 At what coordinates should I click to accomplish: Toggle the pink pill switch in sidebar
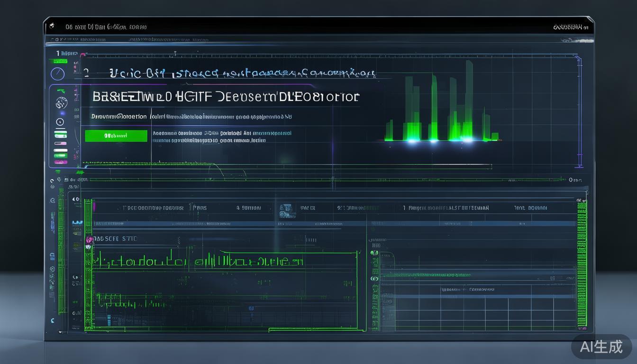60,143
